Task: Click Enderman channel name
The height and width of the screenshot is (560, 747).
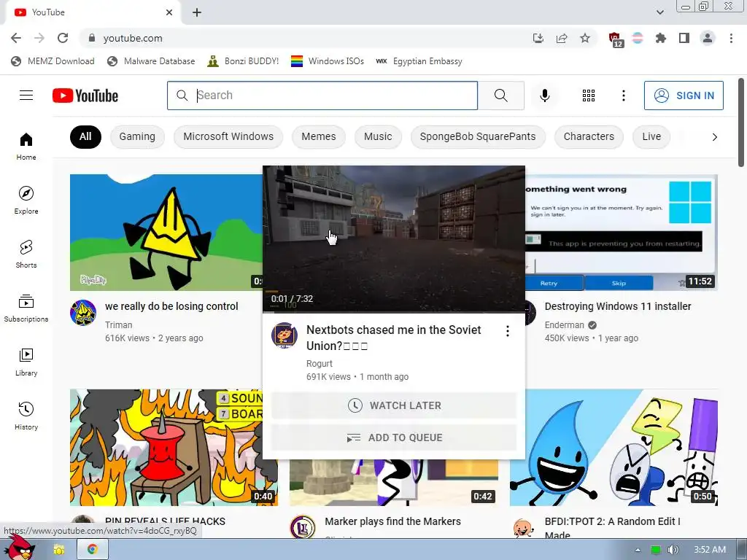Action: [x=564, y=324]
